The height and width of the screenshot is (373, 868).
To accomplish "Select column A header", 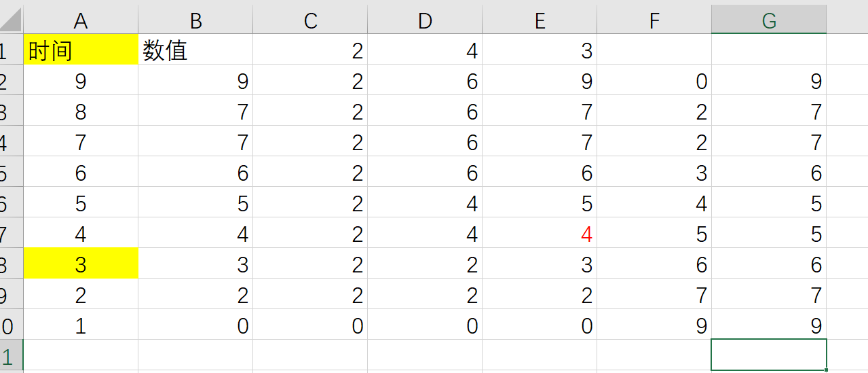I will point(81,21).
